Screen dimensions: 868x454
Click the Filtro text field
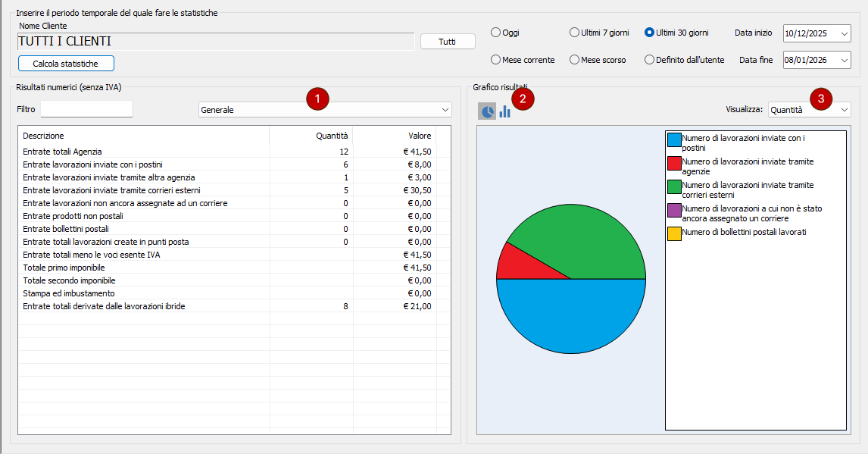[x=86, y=109]
